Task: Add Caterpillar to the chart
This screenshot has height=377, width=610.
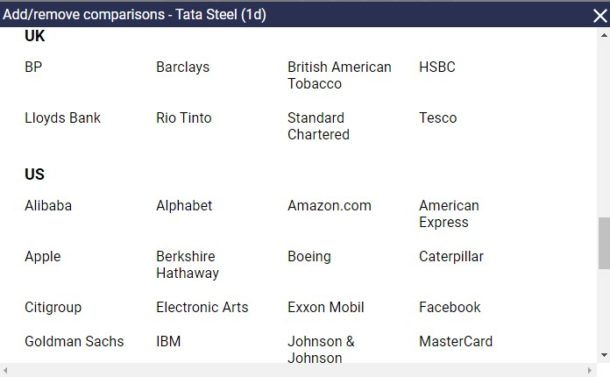Action: point(451,256)
